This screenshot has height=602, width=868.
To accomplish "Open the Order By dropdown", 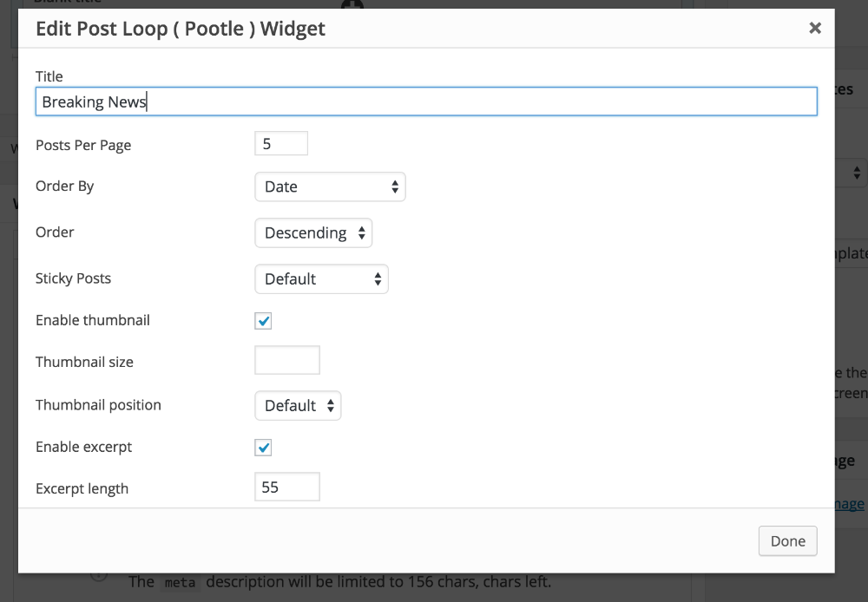I will pyautogui.click(x=330, y=186).
